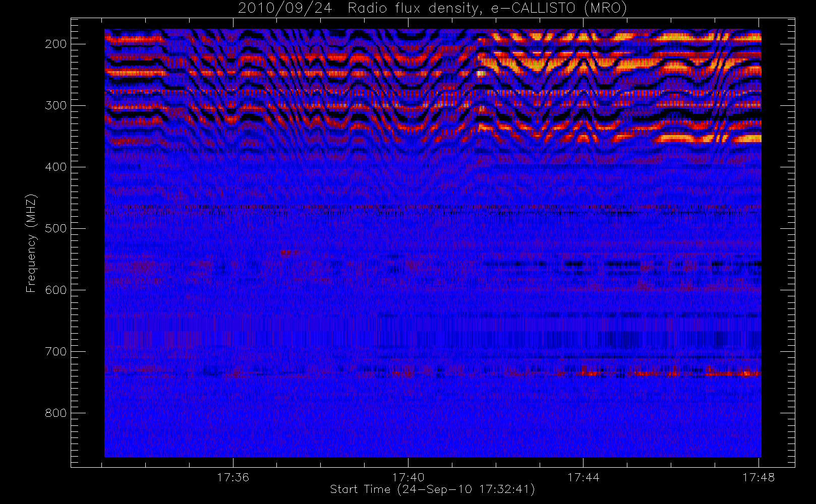
Task: Click the 200 frequency tick label
Action: 55,44
